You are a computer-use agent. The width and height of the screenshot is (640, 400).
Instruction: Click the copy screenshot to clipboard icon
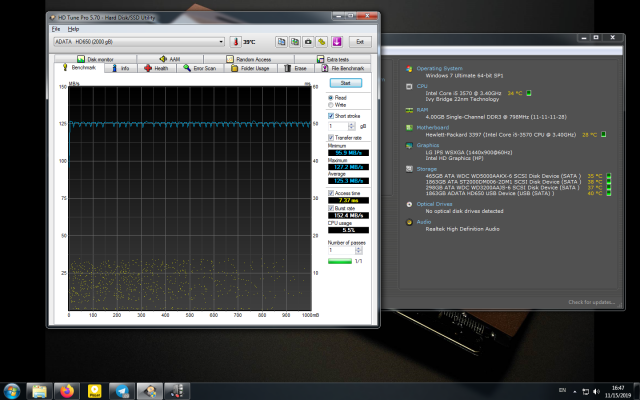(294, 42)
